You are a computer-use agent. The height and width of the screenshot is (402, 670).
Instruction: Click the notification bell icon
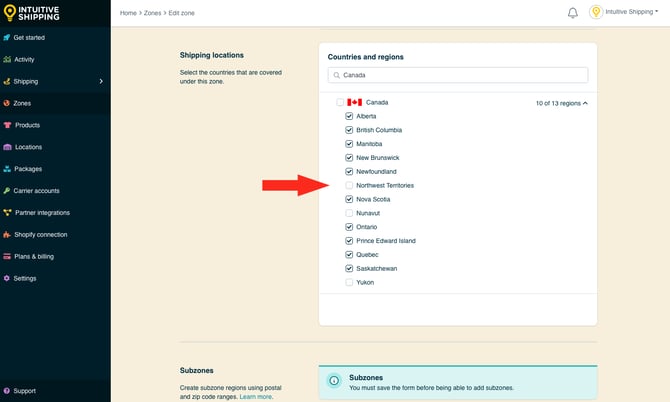[573, 13]
